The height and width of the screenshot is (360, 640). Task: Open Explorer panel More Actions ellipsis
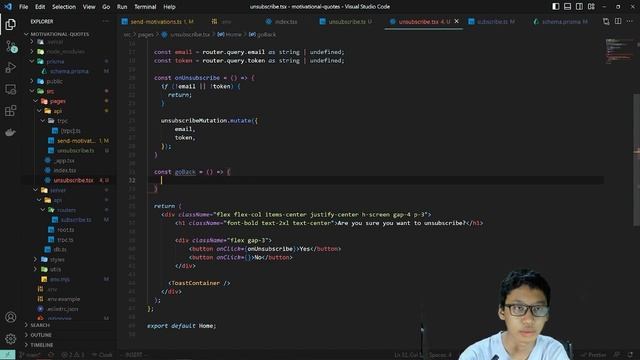[106, 21]
